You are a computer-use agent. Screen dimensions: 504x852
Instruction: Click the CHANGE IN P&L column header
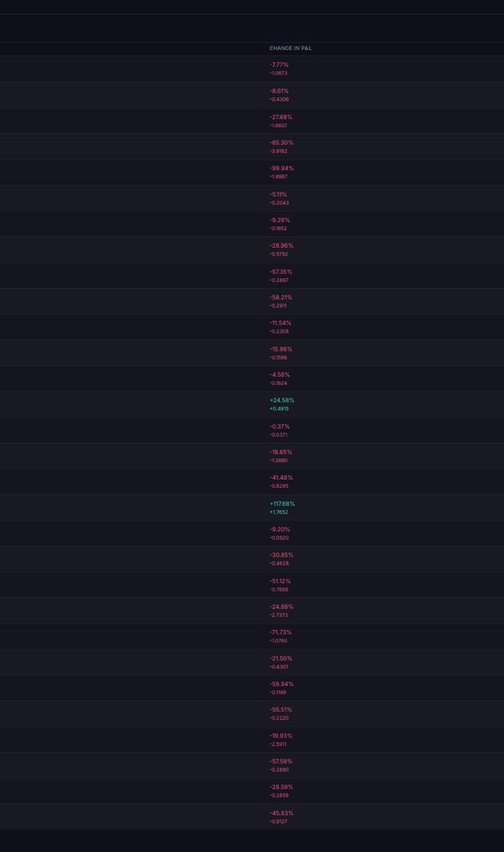290,48
